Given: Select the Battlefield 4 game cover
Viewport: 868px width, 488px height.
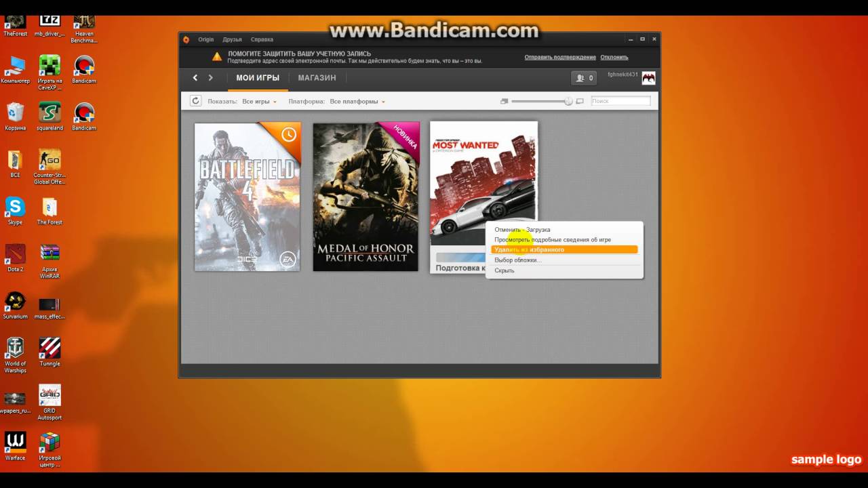Looking at the screenshot, I should [x=248, y=197].
